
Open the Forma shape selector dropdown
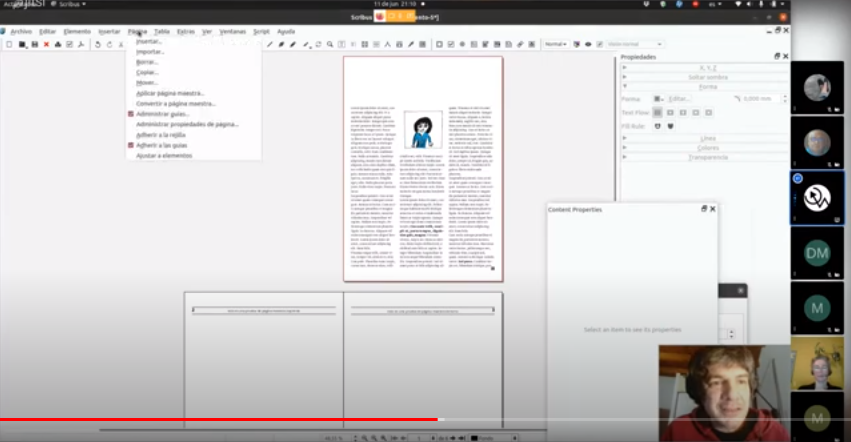click(x=658, y=99)
